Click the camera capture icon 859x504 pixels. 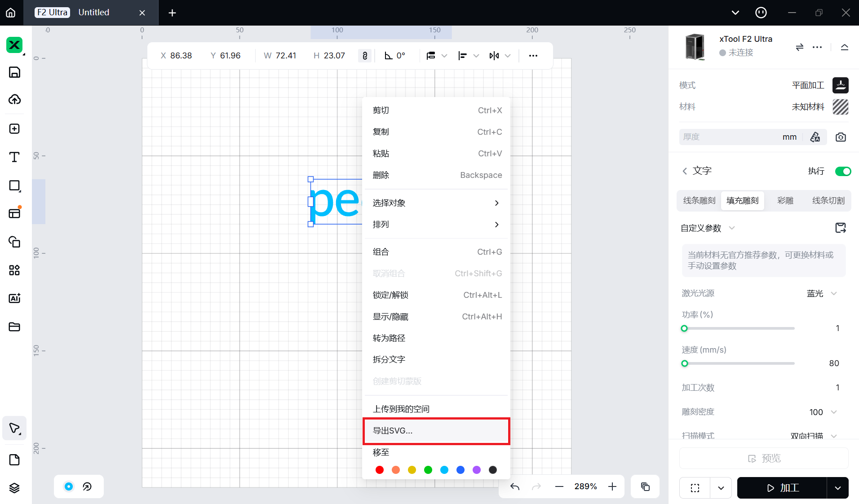pos(841,137)
